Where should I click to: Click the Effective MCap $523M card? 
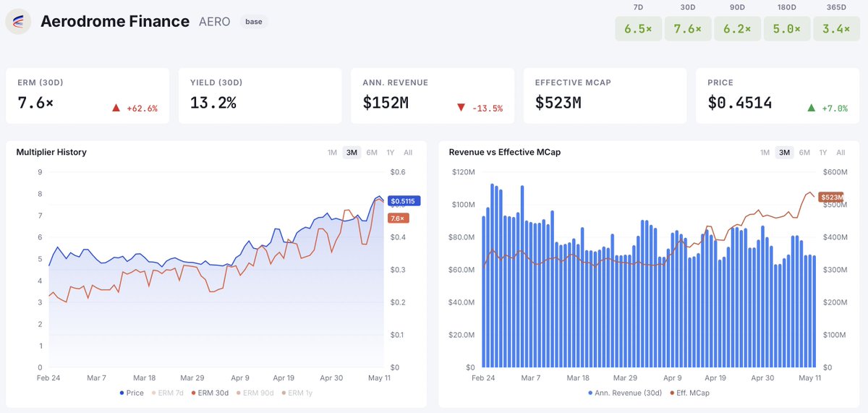coord(605,95)
